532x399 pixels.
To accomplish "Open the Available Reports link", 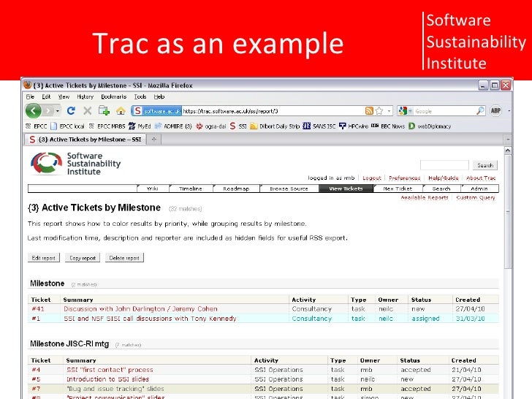I will 425,197.
